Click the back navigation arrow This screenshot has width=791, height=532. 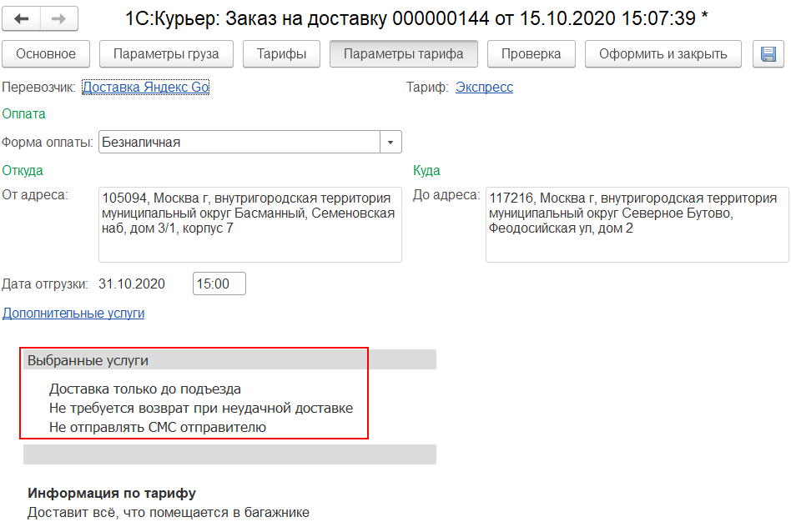tap(23, 18)
